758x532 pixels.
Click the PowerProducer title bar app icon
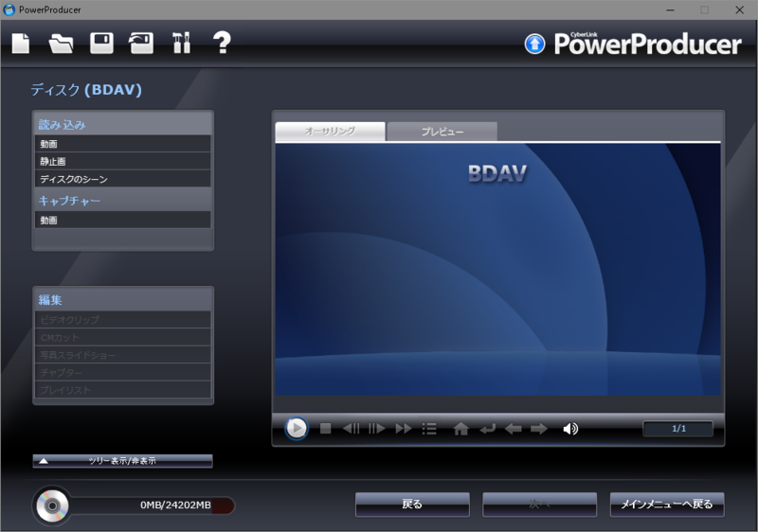click(x=9, y=9)
